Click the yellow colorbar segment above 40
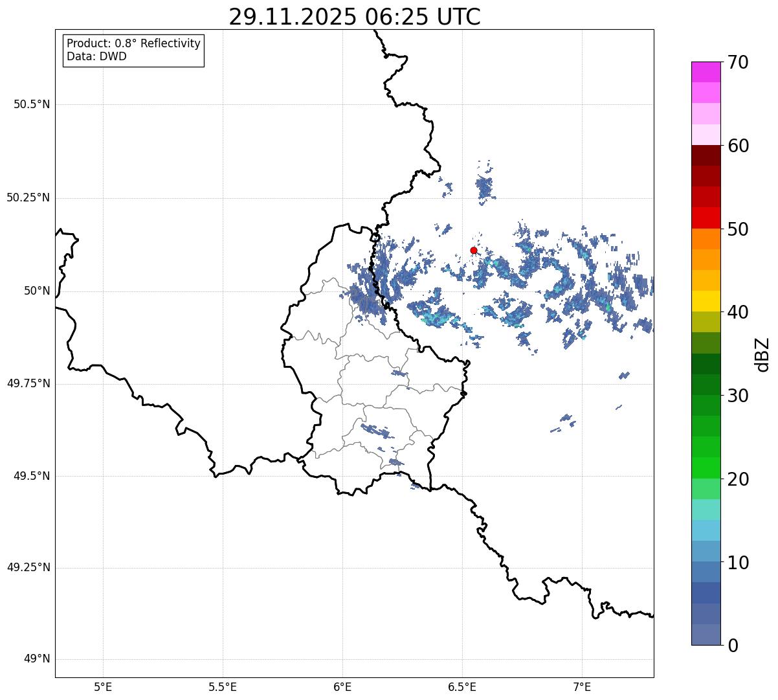This screenshot has height=700, width=778. pyautogui.click(x=706, y=301)
